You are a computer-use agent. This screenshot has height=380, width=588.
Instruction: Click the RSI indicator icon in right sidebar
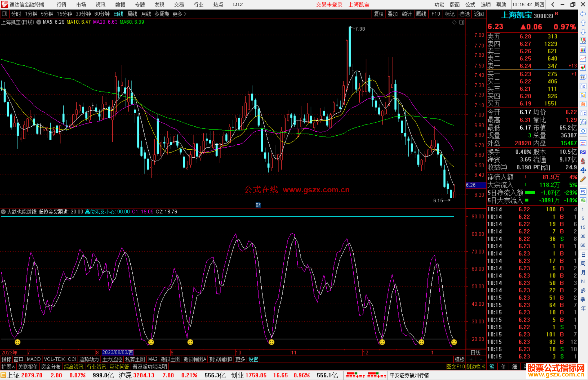coord(583,152)
